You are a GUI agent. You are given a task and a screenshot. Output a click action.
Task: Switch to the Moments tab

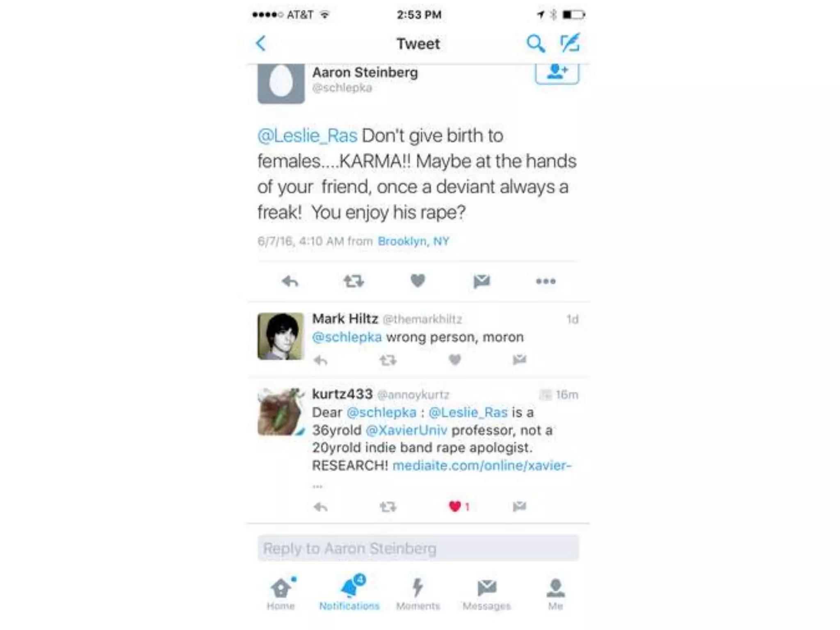(x=418, y=594)
